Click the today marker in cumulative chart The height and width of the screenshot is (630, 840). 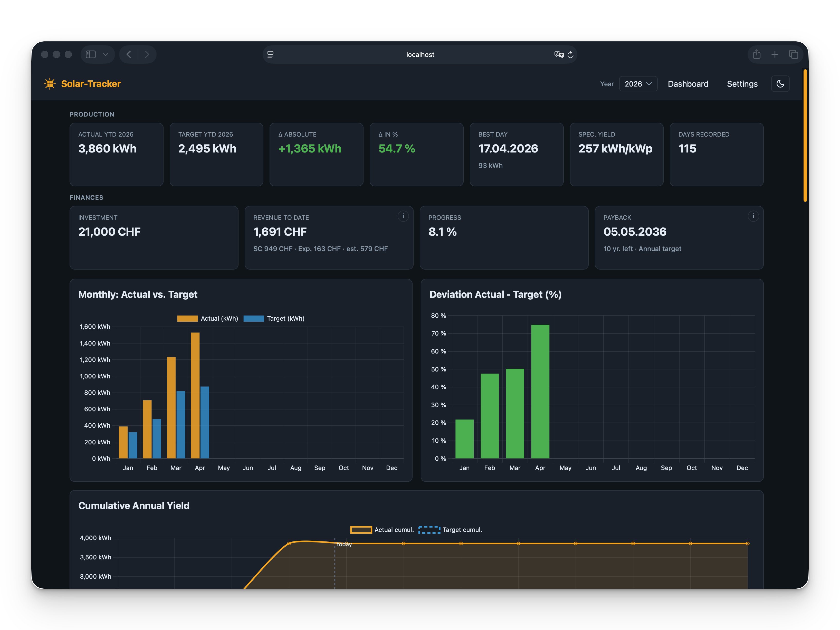[x=344, y=545]
